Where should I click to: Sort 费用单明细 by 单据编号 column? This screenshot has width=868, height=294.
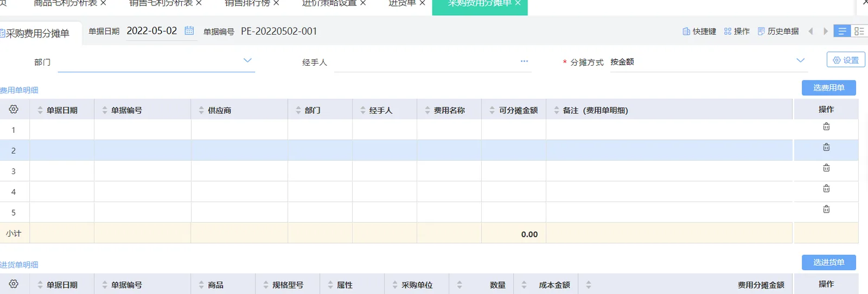tap(105, 110)
